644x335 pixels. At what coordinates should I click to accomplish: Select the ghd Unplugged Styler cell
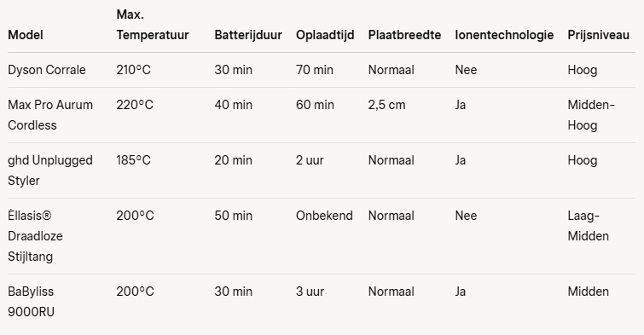[50, 170]
